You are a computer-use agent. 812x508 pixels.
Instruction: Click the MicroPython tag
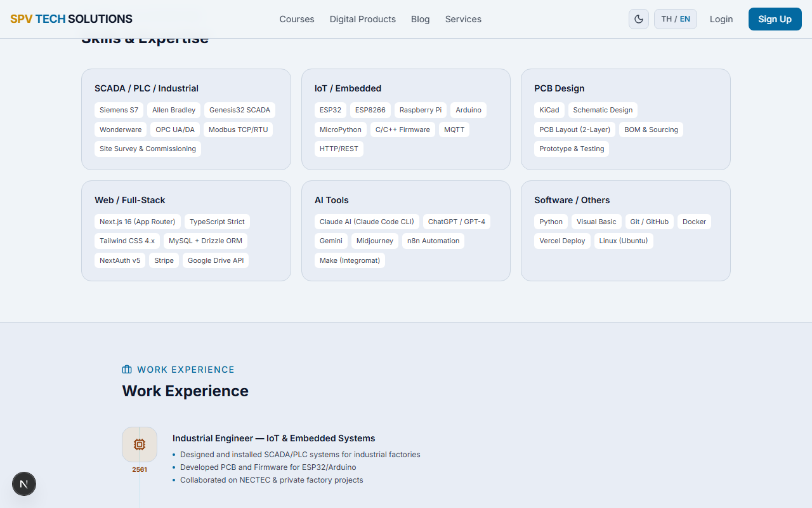[x=341, y=130]
